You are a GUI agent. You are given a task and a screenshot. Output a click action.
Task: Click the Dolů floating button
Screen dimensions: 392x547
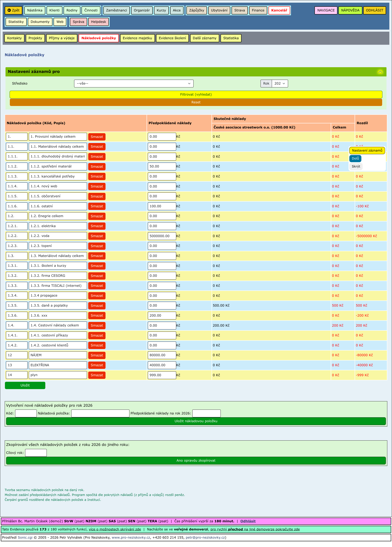point(355,159)
